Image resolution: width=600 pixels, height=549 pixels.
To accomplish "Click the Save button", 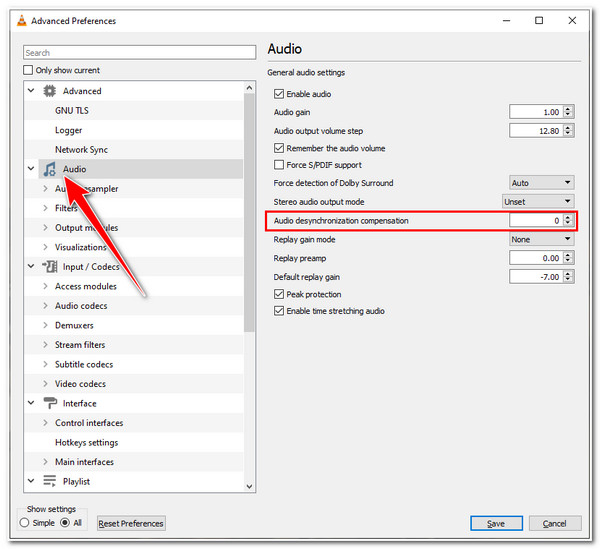I will tap(496, 523).
